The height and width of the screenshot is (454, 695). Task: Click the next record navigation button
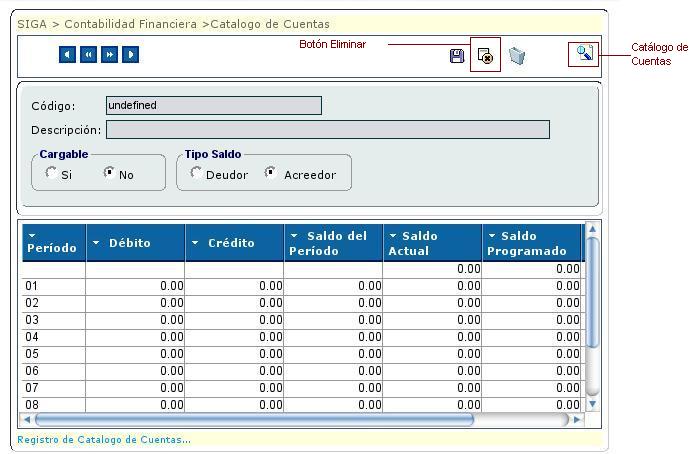pos(109,55)
